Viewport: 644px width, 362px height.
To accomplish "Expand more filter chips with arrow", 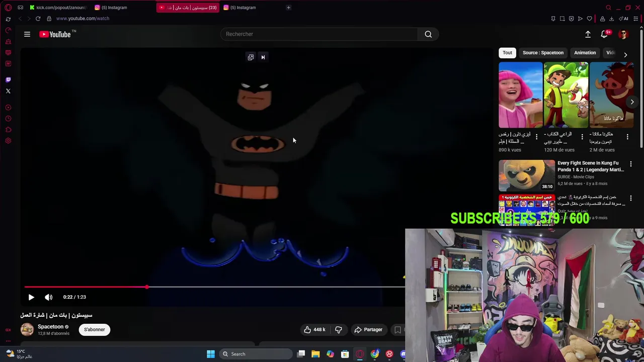I will pos(625,54).
